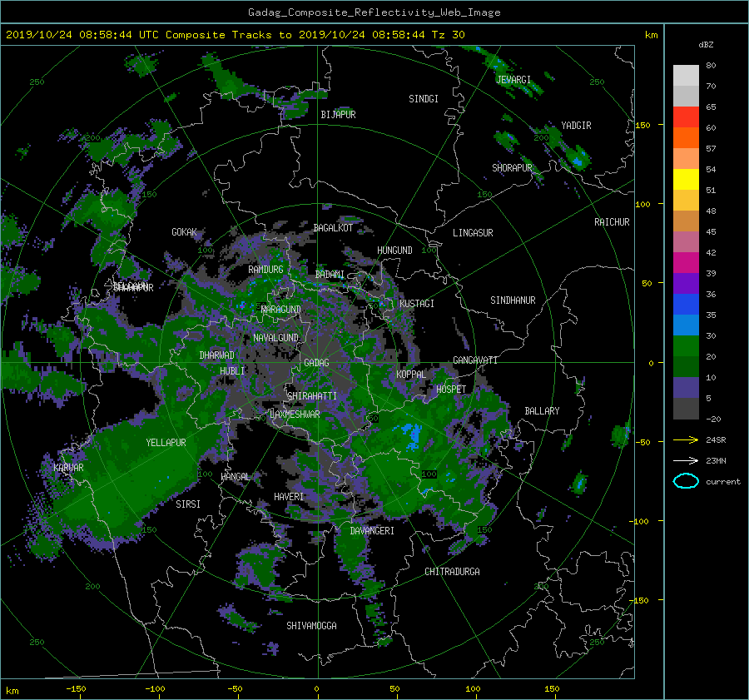Click the NARAGUND city label
Viewport: 749px width, 700px height.
281,310
